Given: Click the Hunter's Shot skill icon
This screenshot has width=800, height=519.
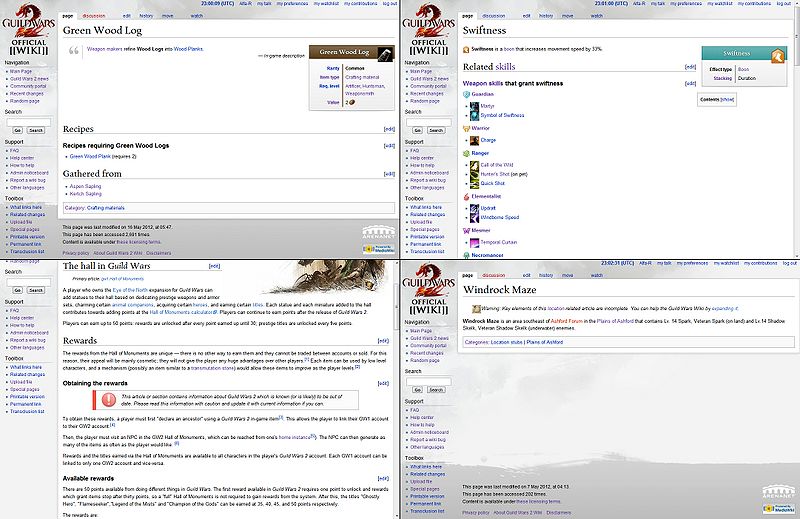Looking at the screenshot, I should click(474, 174).
